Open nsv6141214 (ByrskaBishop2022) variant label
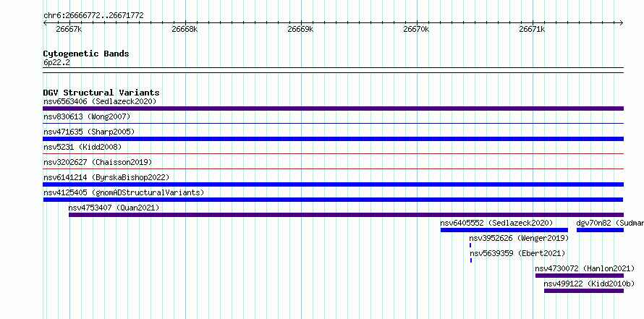The width and height of the screenshot is (644, 319). (106, 177)
